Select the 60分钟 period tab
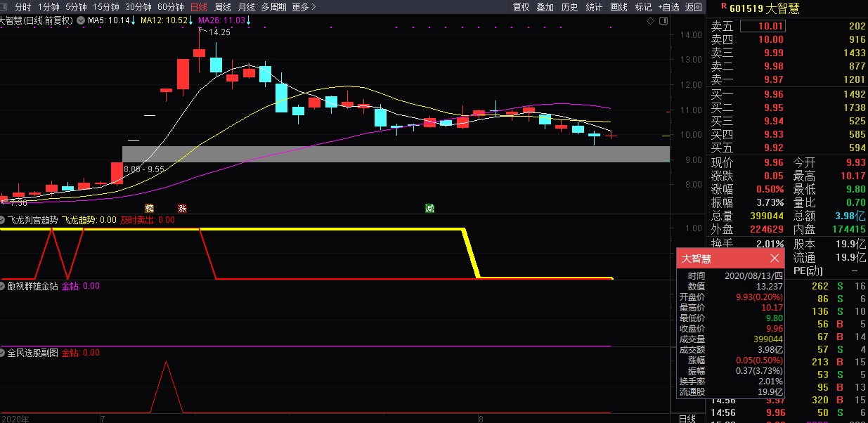 point(171,7)
